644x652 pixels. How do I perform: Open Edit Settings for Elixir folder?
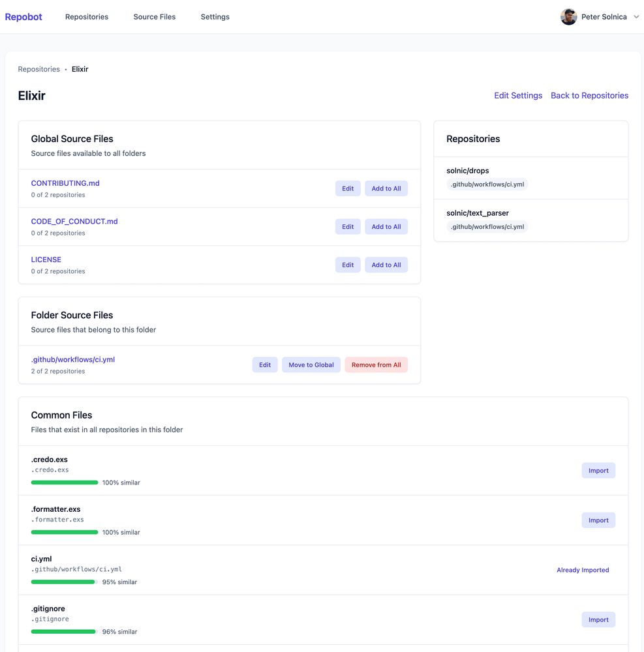click(x=518, y=95)
